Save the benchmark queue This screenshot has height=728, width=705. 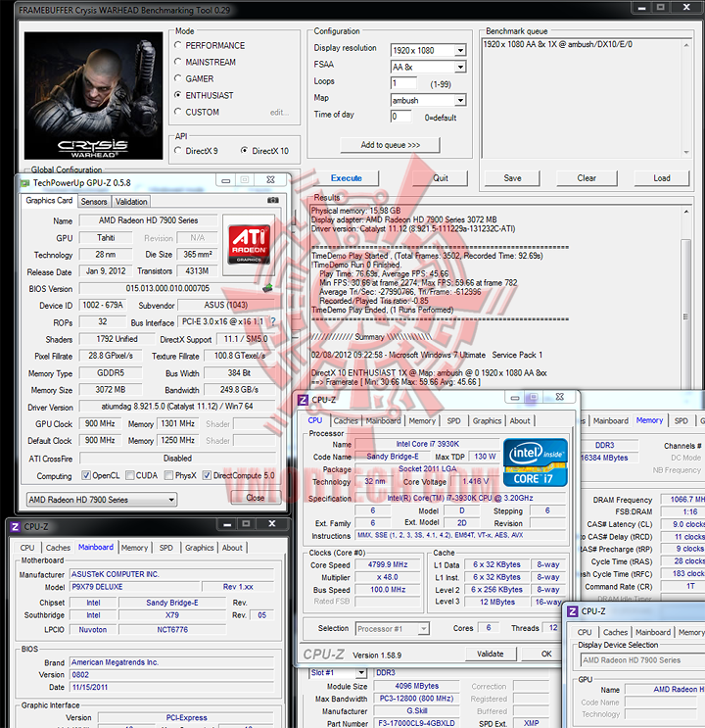point(512,178)
